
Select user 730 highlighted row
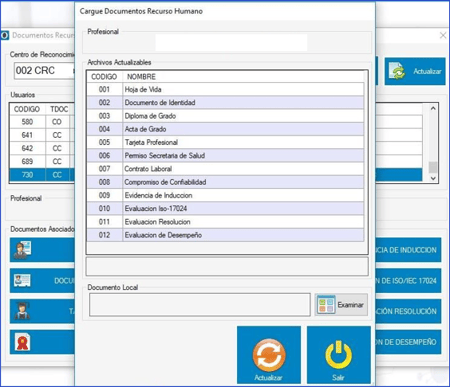pos(42,175)
